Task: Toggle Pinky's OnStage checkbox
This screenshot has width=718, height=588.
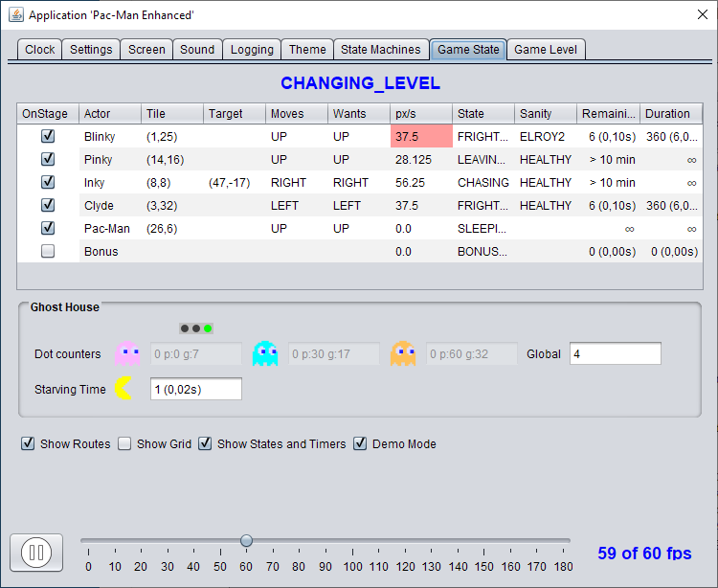Action: pyautogui.click(x=48, y=159)
